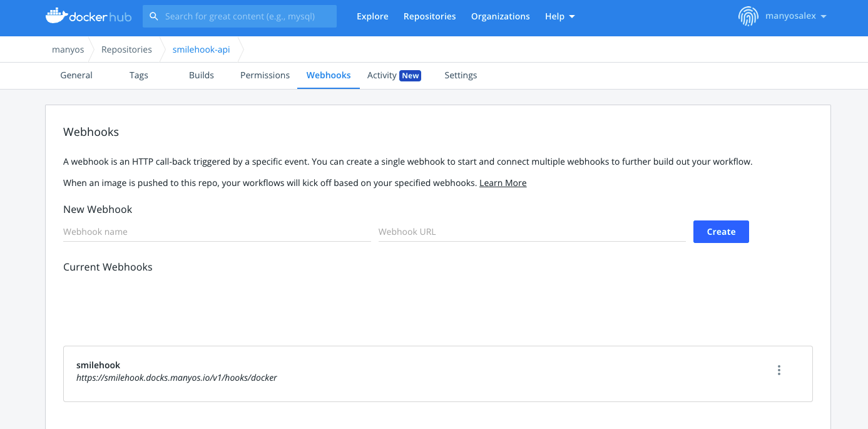868x429 pixels.
Task: Open the Tags tab
Action: pos(138,75)
